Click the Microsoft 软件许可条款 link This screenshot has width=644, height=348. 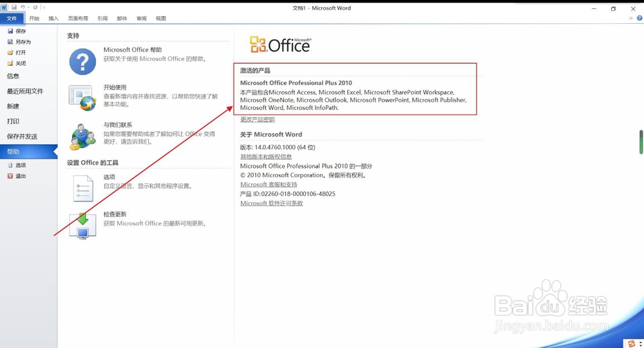click(x=272, y=203)
